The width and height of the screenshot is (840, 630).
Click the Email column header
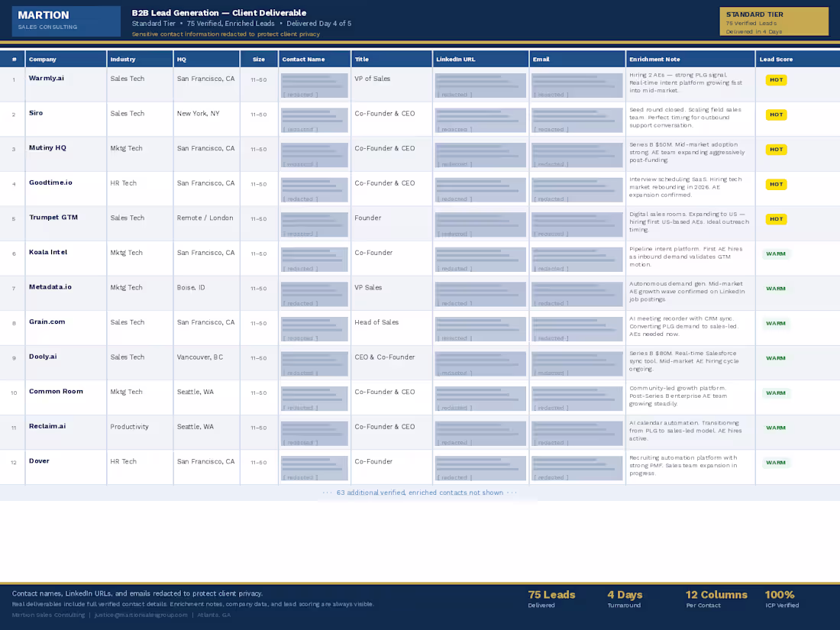[577, 59]
